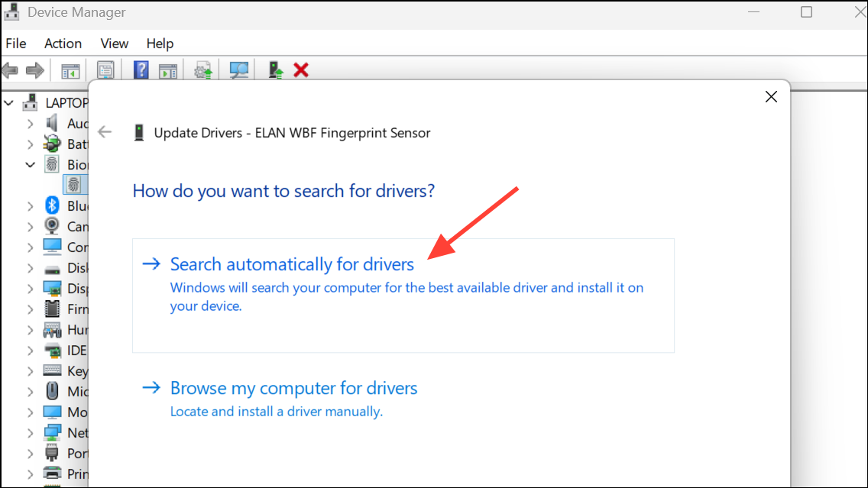Select the LAPTOP computer icon
868x488 pixels.
pyautogui.click(x=30, y=102)
